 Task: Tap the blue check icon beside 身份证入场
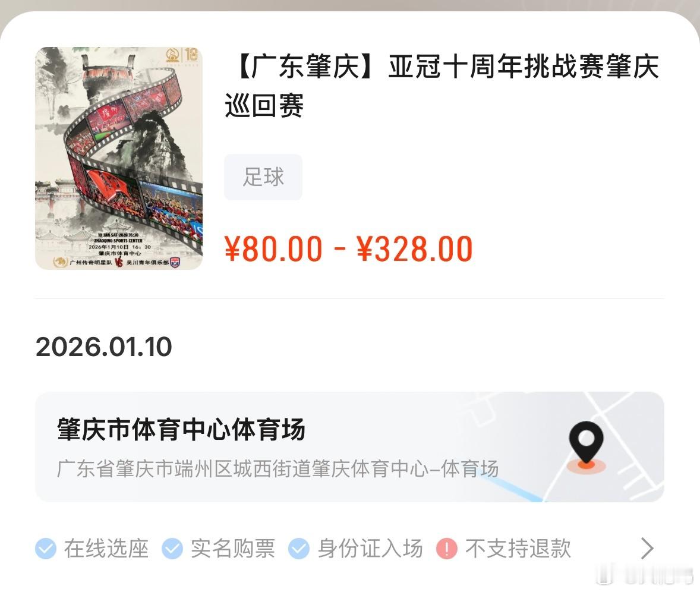(299, 549)
